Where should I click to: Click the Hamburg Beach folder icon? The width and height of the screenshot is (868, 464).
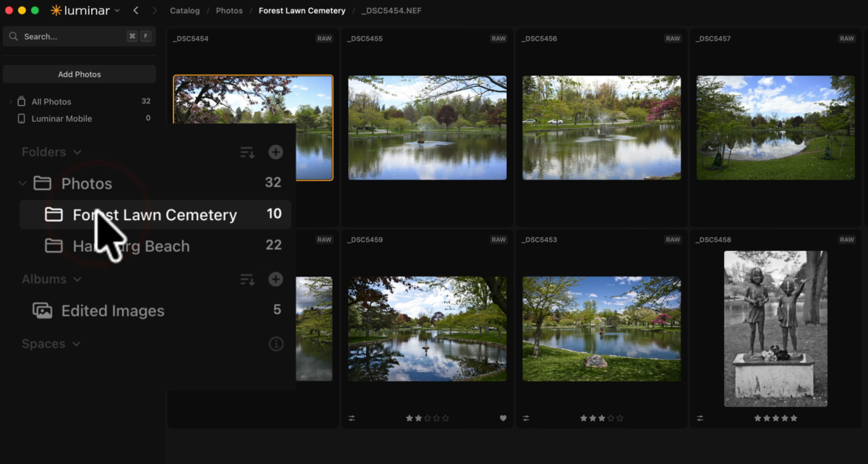(x=54, y=245)
